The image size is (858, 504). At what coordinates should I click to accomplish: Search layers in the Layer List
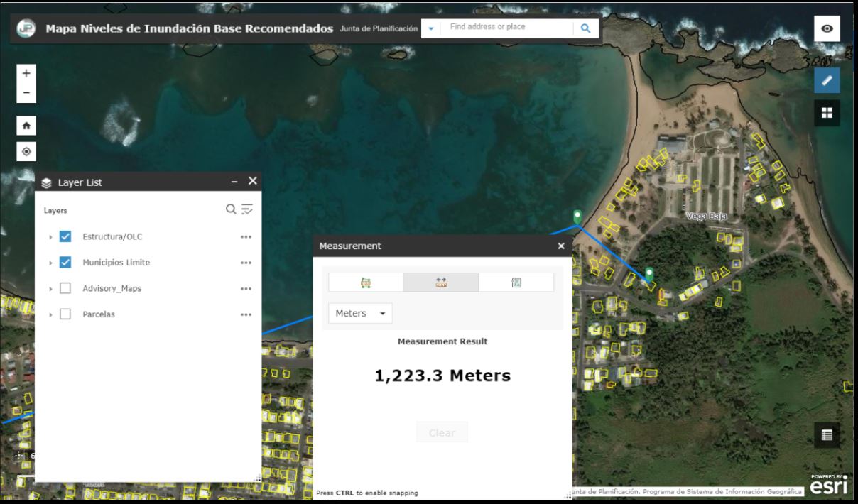(x=230, y=209)
